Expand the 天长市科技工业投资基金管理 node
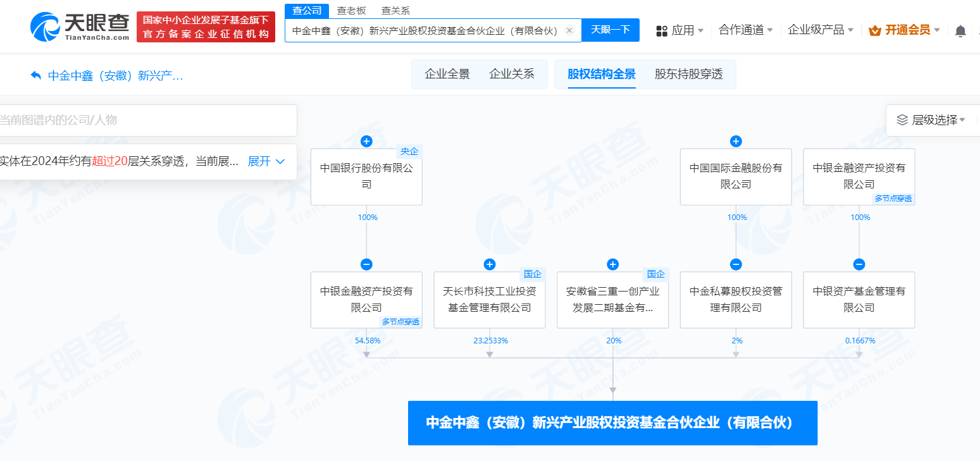980x461 pixels. [489, 264]
